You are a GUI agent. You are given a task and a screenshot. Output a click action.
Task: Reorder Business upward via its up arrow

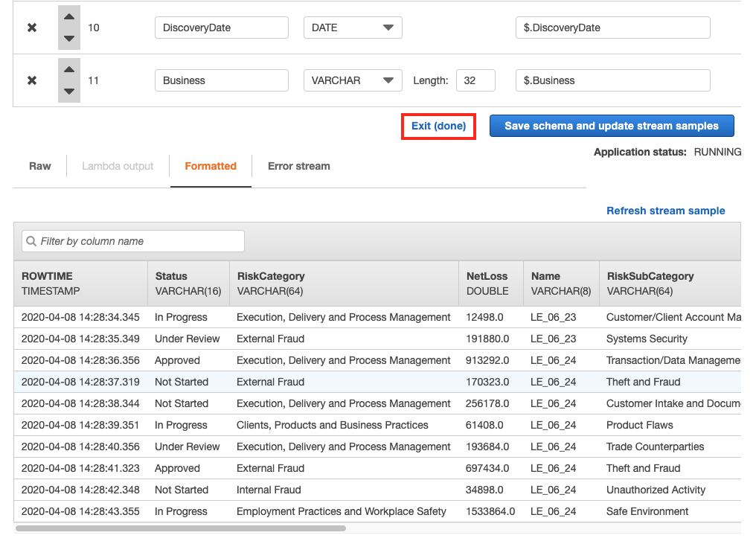click(68, 71)
